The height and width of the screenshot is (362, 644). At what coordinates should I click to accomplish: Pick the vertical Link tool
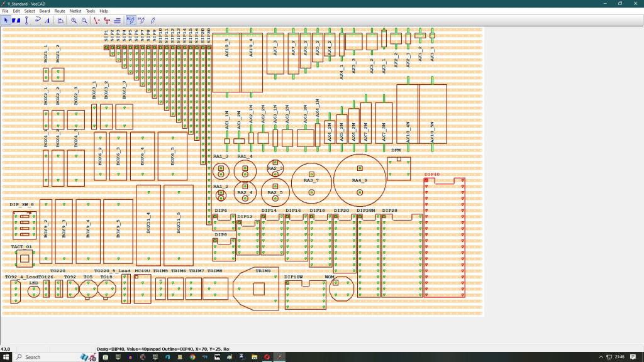click(x=26, y=20)
